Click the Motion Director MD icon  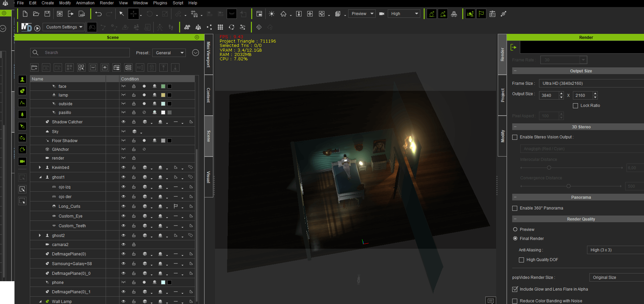tap(26, 27)
